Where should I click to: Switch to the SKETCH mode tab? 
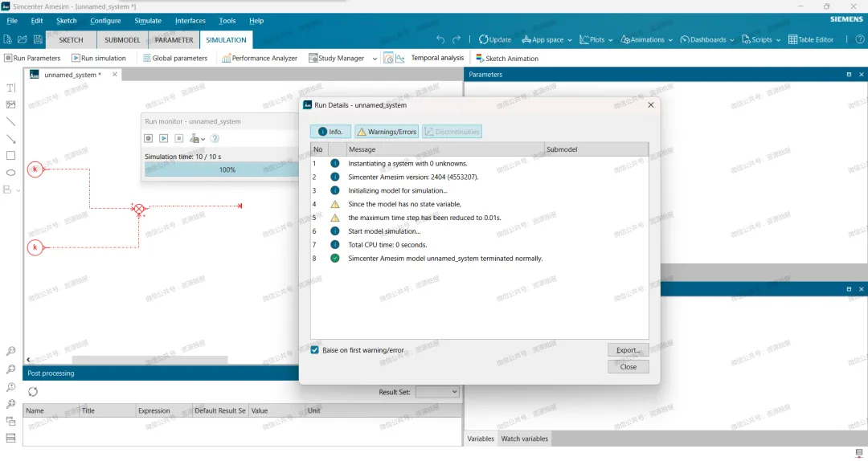pyautogui.click(x=71, y=40)
